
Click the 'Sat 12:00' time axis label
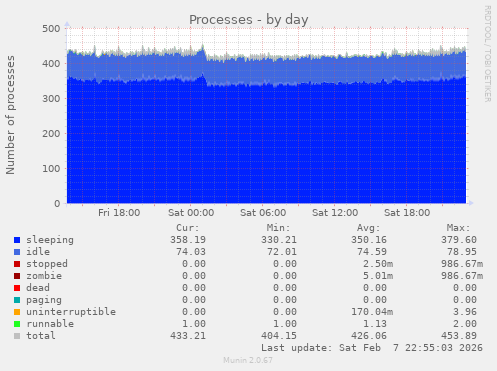[x=335, y=213]
